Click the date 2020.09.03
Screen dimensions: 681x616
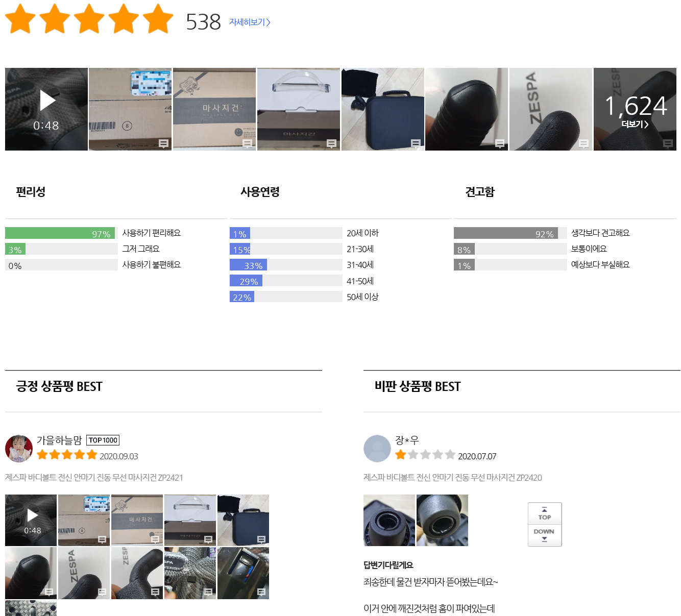[x=119, y=456]
